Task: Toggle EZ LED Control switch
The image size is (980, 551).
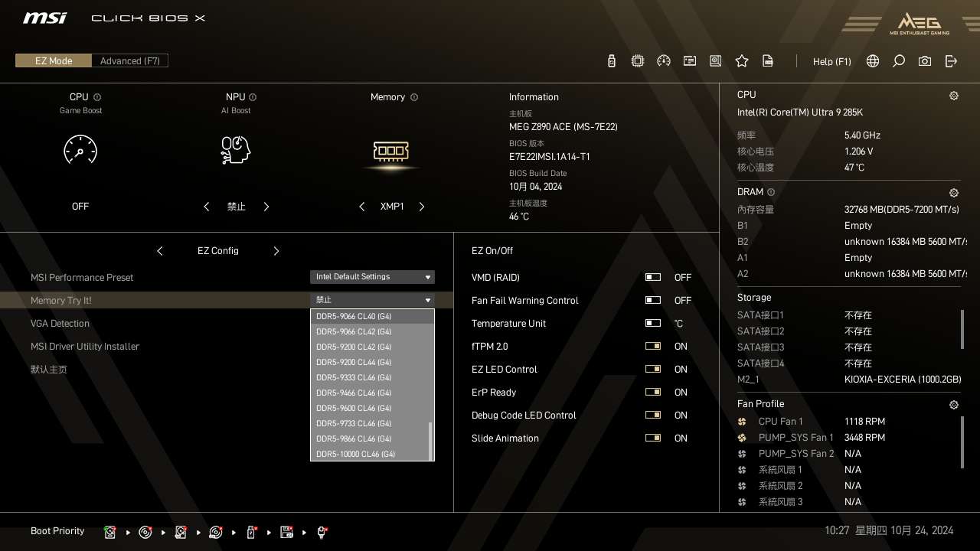Action: (x=653, y=370)
